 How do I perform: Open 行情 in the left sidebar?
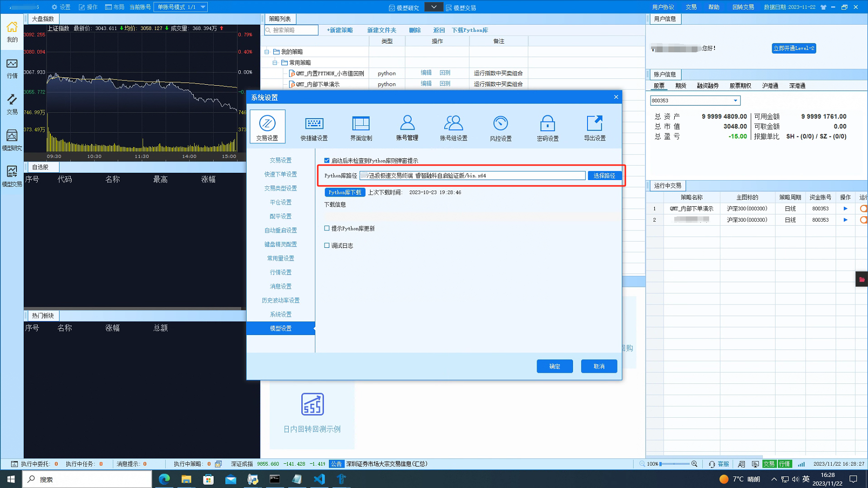(x=12, y=68)
